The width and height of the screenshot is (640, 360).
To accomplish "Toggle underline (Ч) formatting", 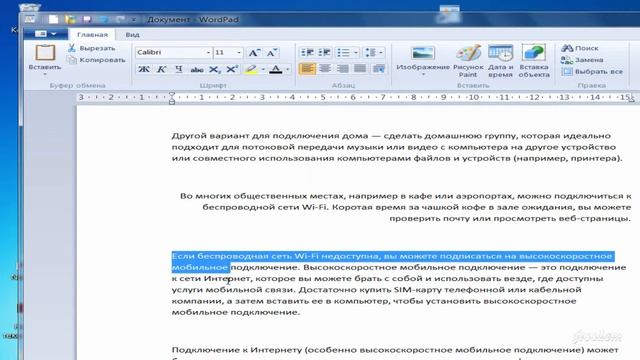I will (x=179, y=69).
